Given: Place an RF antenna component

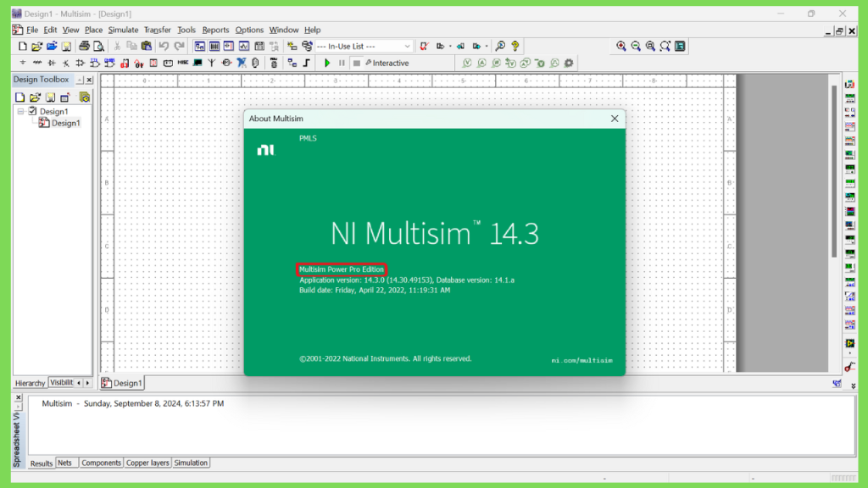Looking at the screenshot, I should (212, 63).
